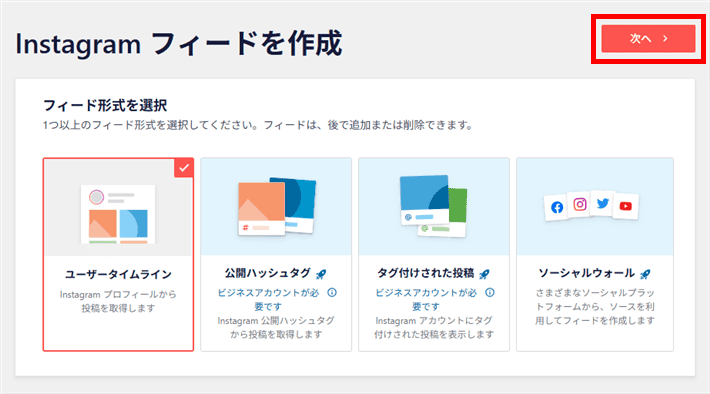Click the 次へ button
This screenshot has height=394, width=710.
[x=648, y=38]
